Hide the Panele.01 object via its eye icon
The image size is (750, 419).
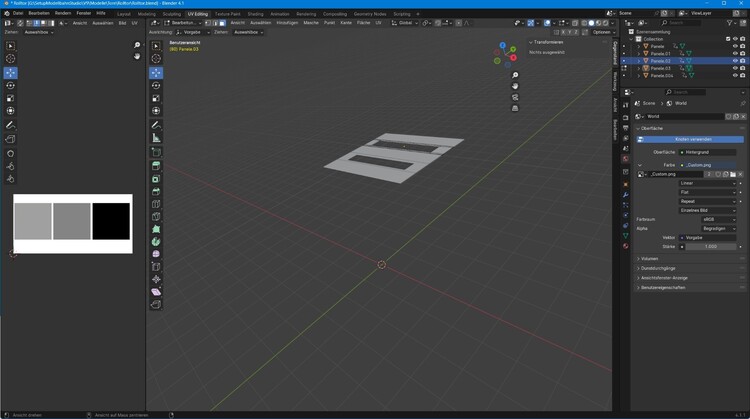735,53
